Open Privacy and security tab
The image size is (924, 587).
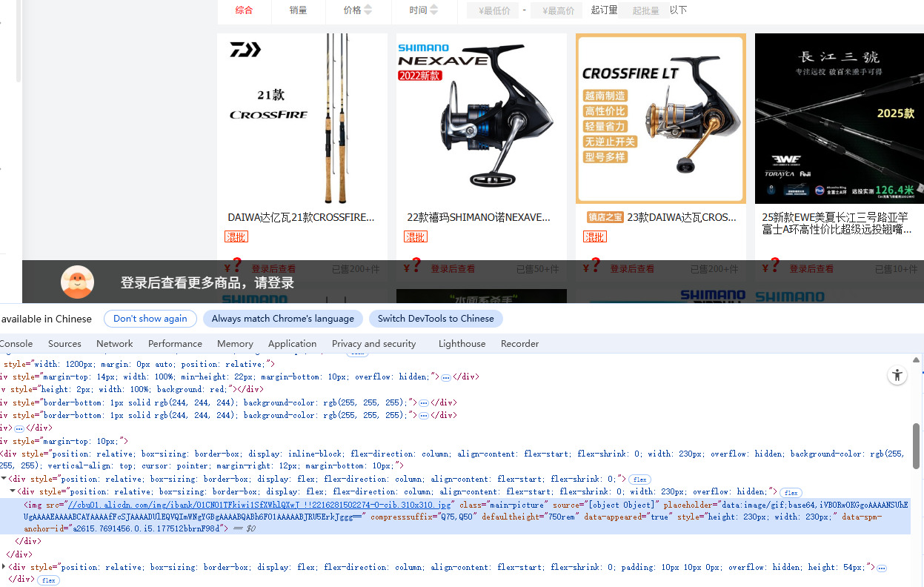[x=373, y=343]
